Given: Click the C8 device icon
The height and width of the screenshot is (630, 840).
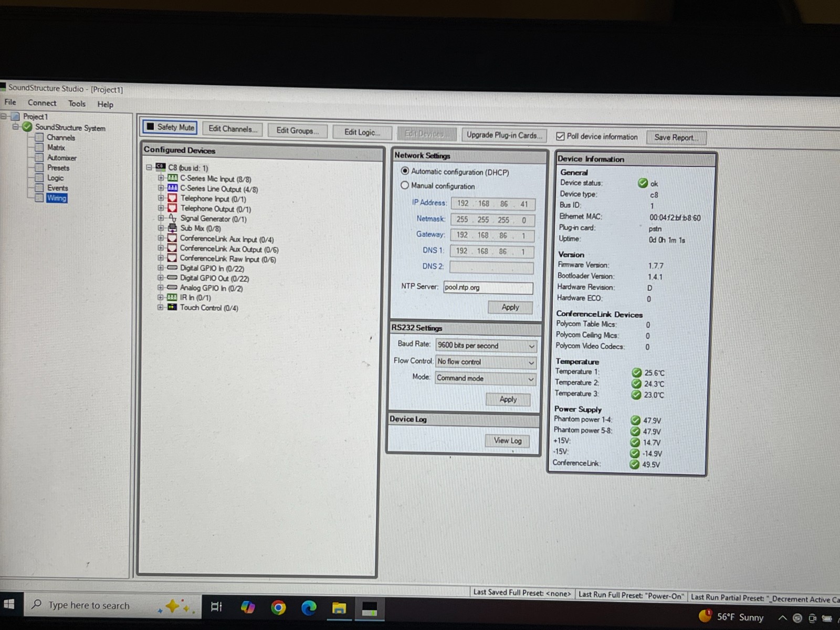Looking at the screenshot, I should coord(161,167).
